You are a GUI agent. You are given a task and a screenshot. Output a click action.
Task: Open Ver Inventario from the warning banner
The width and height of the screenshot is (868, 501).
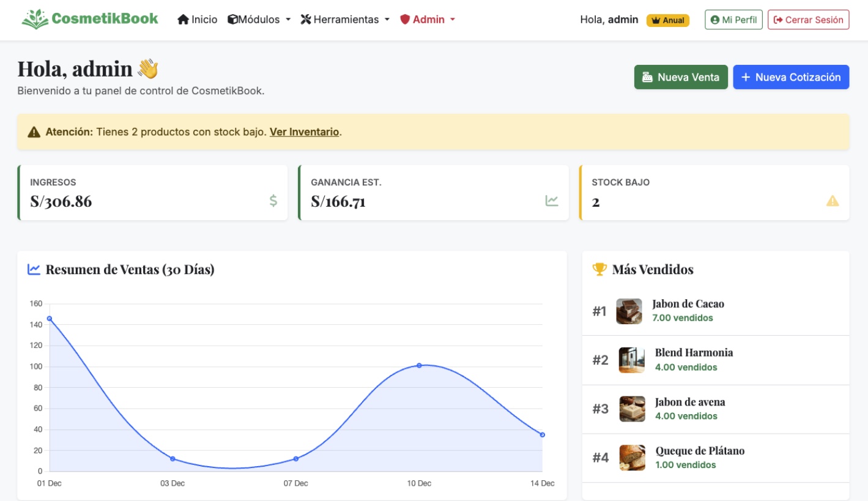point(305,132)
